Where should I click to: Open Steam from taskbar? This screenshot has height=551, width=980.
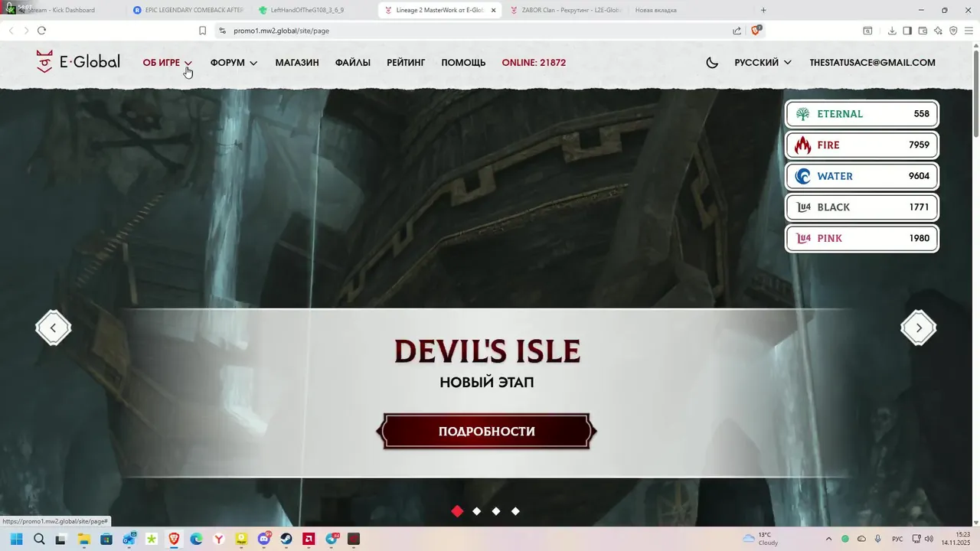click(x=286, y=539)
